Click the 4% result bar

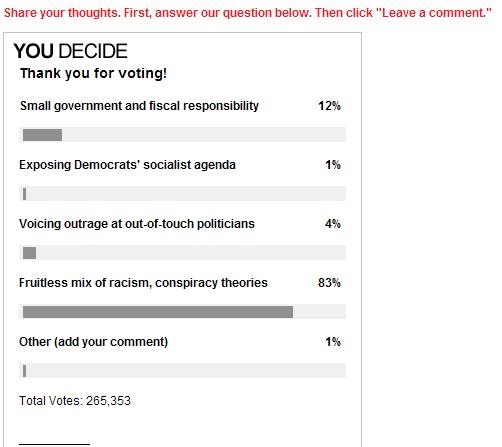(183, 253)
